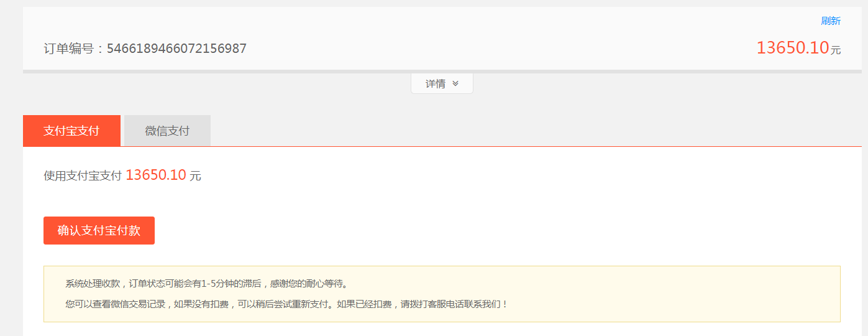Select the 支付宝支付 tab
Screen dimensions: 868x336
point(71,131)
